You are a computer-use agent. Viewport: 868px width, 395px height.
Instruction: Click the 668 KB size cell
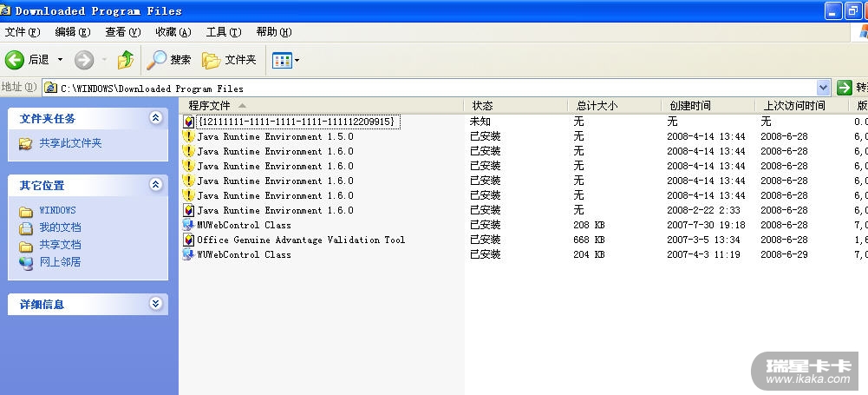coord(590,240)
